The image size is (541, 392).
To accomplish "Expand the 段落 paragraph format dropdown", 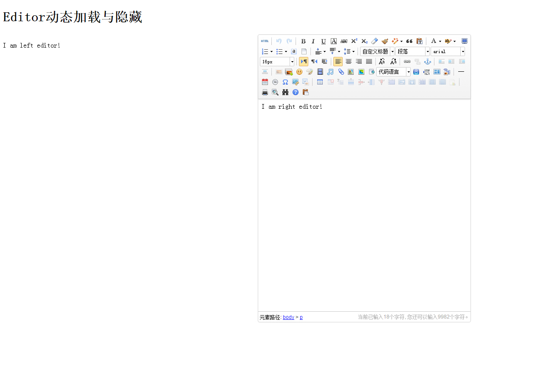I will coord(428,51).
